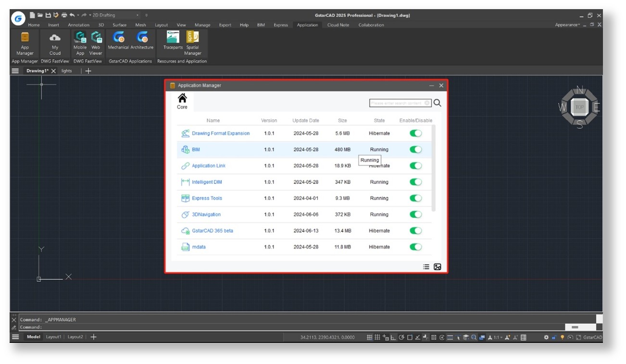This screenshot has height=364, width=626.
Task: Switch to the Annotation ribbon tab
Action: click(x=78, y=25)
